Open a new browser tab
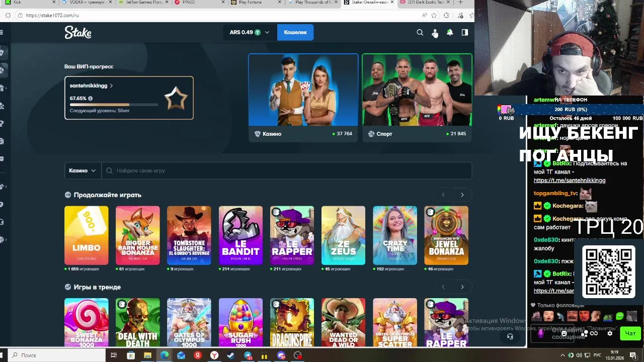This screenshot has width=644, height=362. coord(460,3)
